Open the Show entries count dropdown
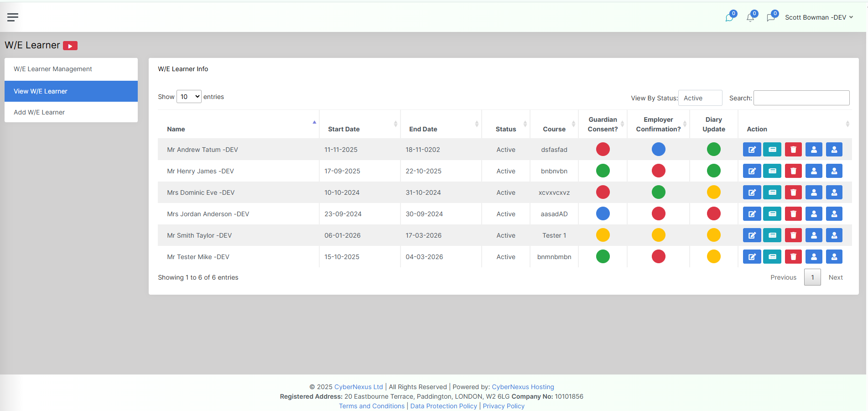This screenshot has width=868, height=411. point(189,97)
